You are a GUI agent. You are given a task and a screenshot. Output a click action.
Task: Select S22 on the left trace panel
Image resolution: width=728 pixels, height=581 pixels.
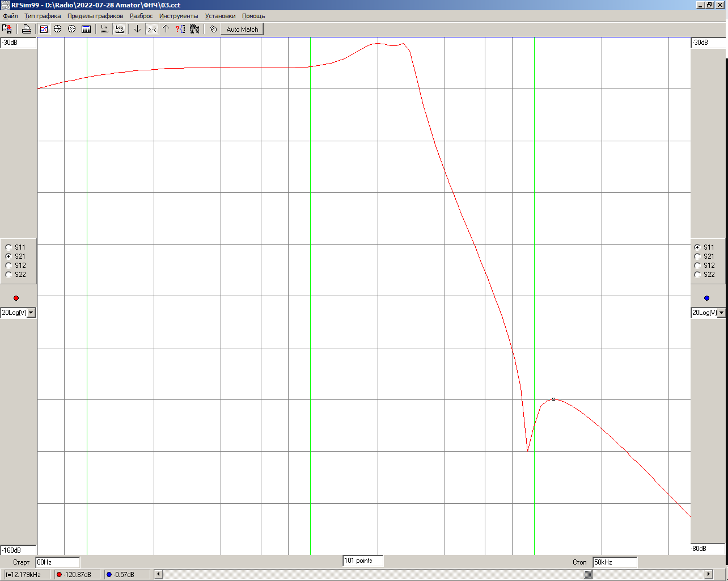click(x=9, y=275)
